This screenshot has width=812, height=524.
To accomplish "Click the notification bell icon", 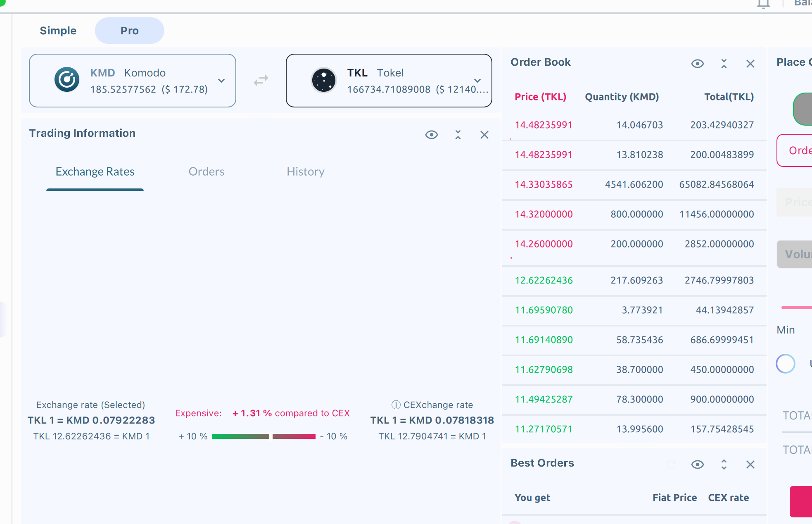I will pyautogui.click(x=763, y=3).
